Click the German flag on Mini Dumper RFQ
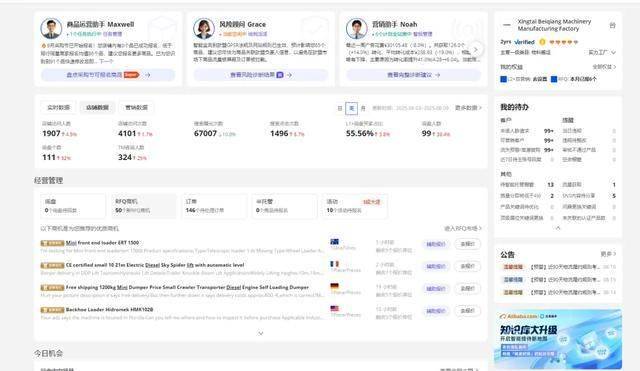The image size is (640, 371). (x=335, y=286)
